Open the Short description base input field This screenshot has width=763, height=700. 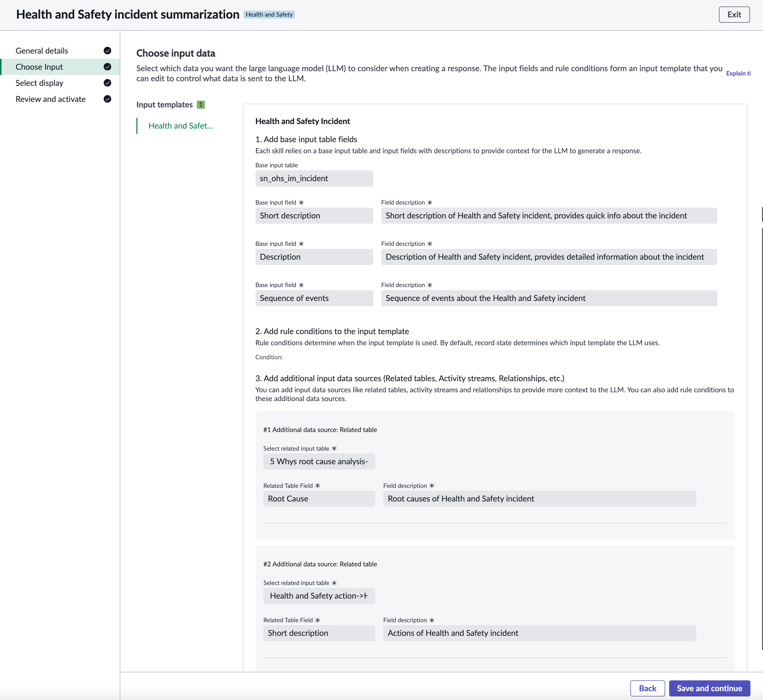[314, 216]
